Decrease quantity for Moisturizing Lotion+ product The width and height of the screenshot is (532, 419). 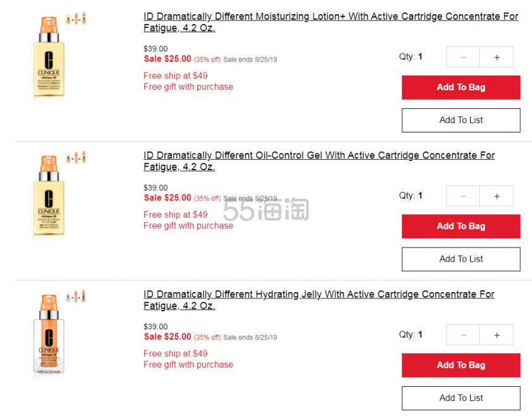(x=463, y=57)
